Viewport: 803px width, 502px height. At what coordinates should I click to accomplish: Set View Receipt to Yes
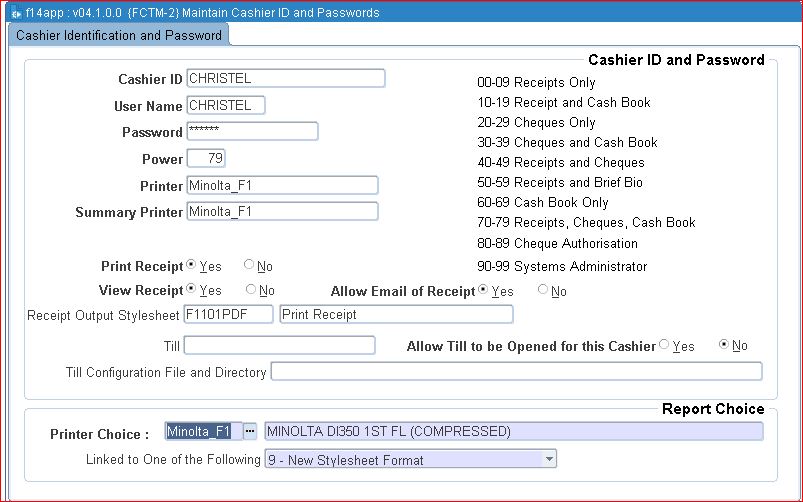193,290
